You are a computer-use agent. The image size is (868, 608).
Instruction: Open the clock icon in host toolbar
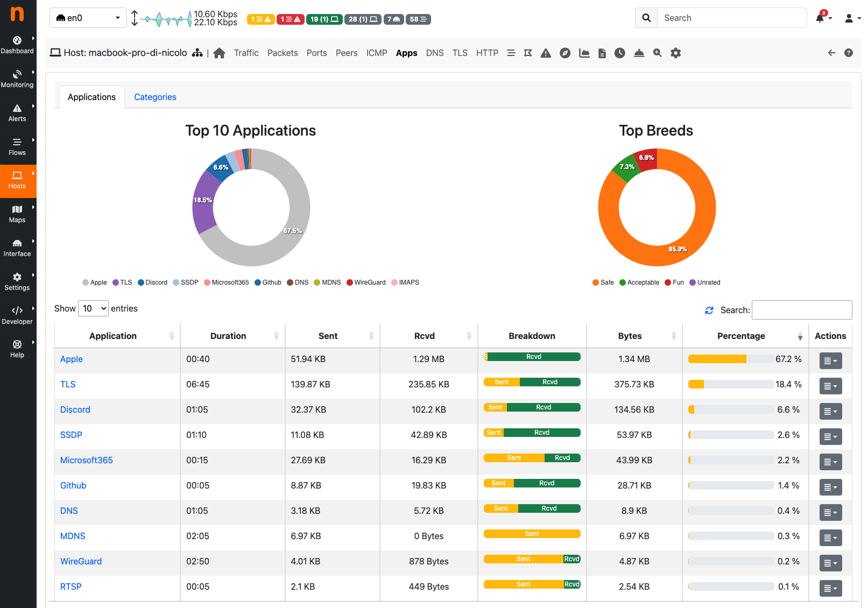620,53
